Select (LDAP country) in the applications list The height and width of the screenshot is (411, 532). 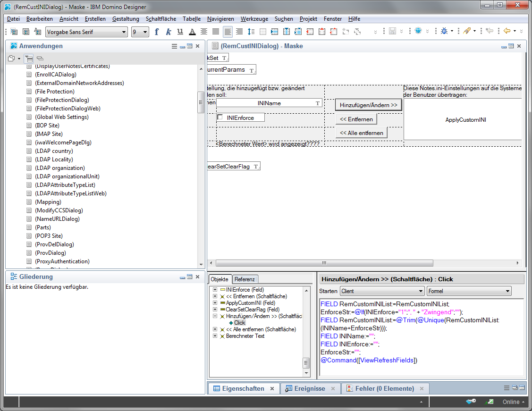pos(54,151)
